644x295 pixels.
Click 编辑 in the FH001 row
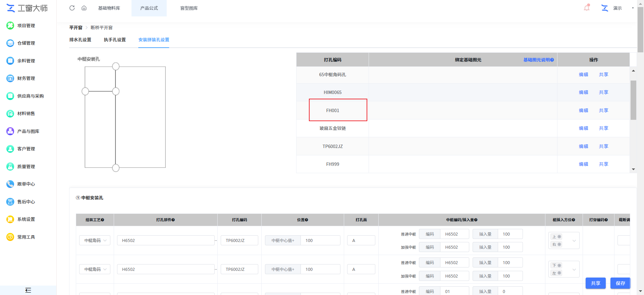coord(583,110)
